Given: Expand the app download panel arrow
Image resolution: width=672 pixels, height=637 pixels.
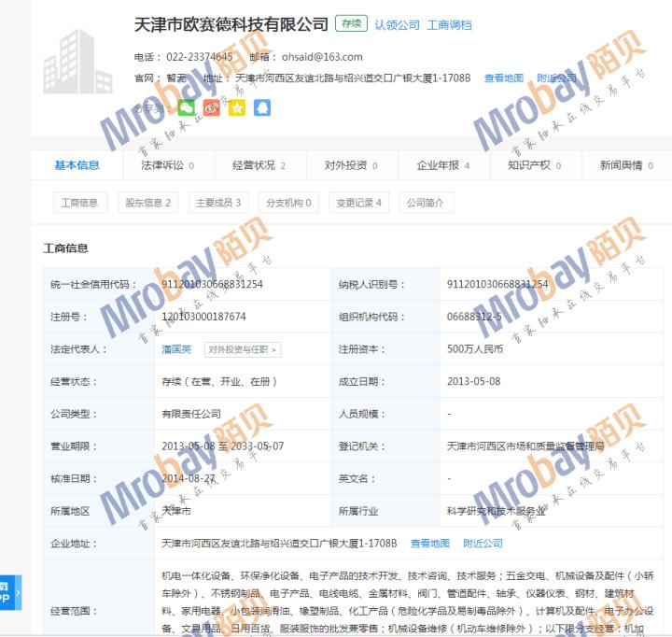Looking at the screenshot, I should point(17,591).
